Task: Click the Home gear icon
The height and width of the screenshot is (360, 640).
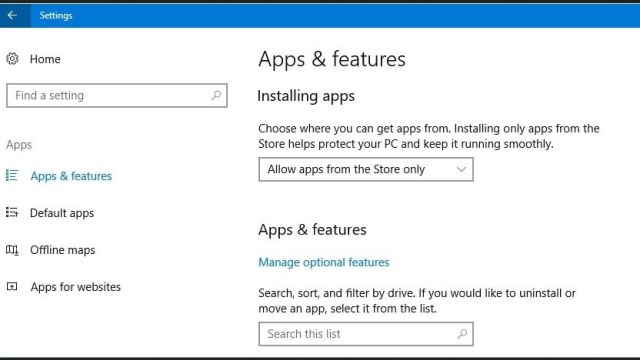Action: coord(12,59)
